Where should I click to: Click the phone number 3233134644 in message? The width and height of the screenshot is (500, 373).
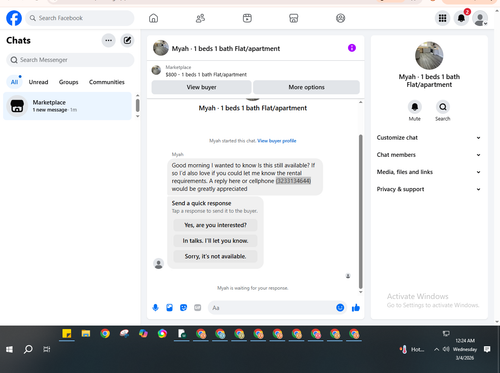(293, 181)
